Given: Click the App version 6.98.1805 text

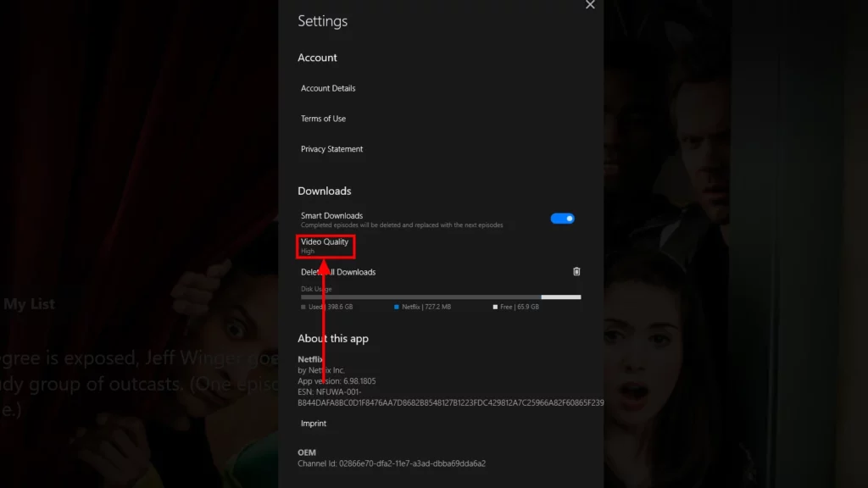Looking at the screenshot, I should 337,381.
